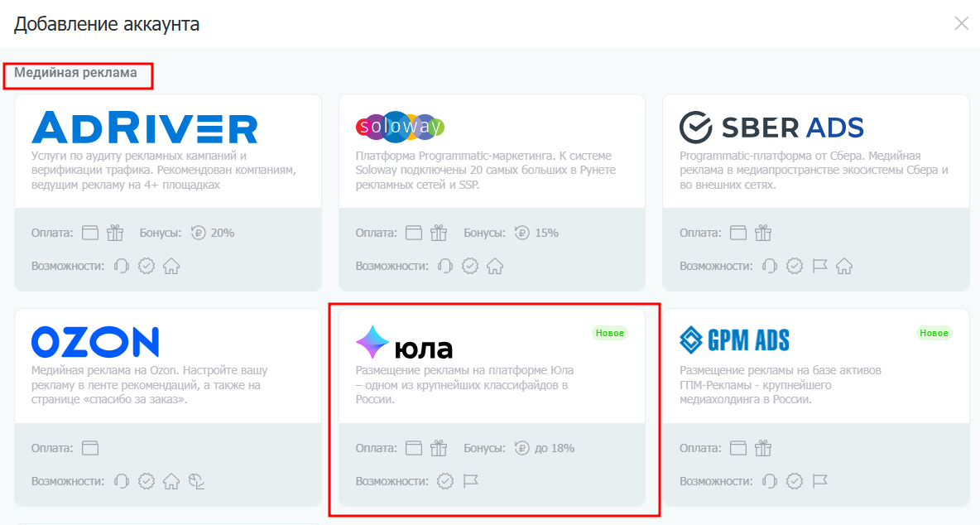
Task: Click the ruble bonus icon in AdRiver card
Action: pos(198,234)
